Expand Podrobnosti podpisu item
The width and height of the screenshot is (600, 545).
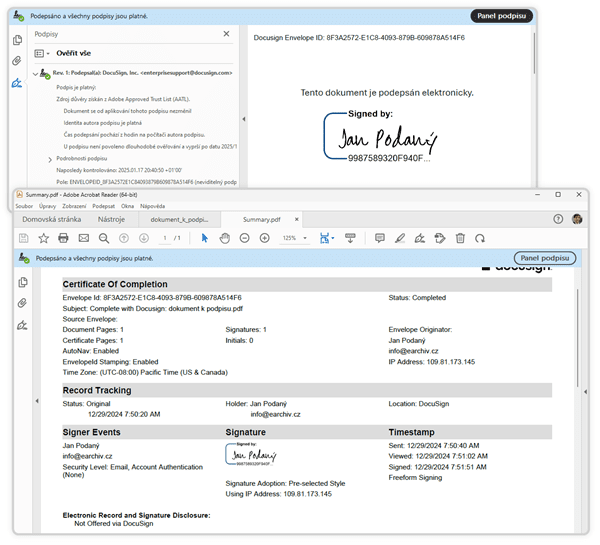pyautogui.click(x=50, y=160)
